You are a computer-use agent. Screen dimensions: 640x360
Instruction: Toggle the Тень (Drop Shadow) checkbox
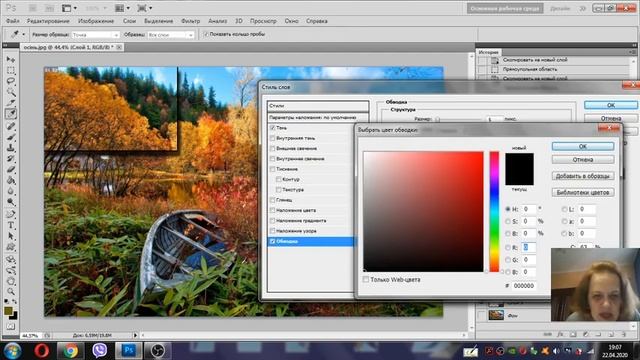pyautogui.click(x=273, y=128)
